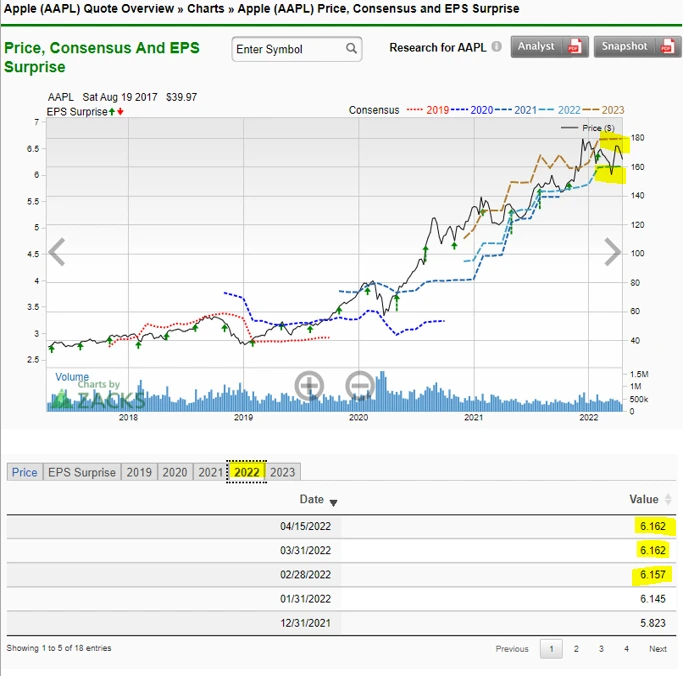Click Apple (AAPL) Quote Overview breadcrumb

[x=89, y=8]
